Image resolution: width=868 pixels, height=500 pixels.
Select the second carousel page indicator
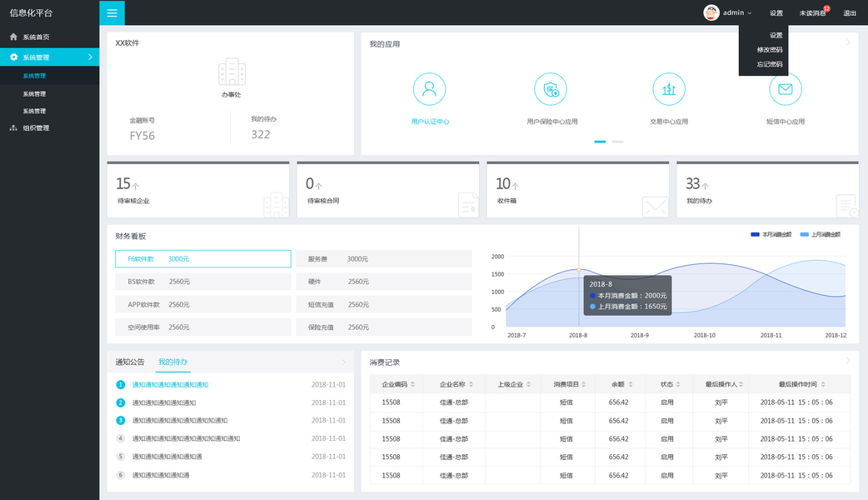pyautogui.click(x=618, y=142)
